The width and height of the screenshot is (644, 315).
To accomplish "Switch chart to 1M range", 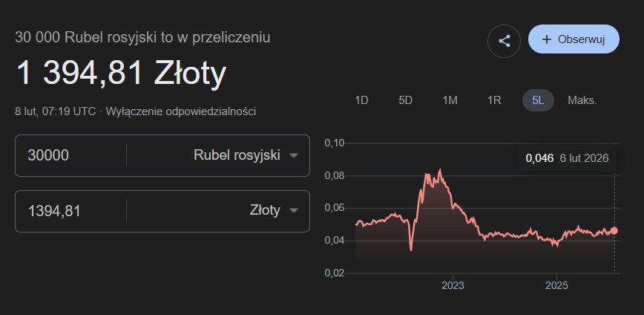I will [450, 100].
